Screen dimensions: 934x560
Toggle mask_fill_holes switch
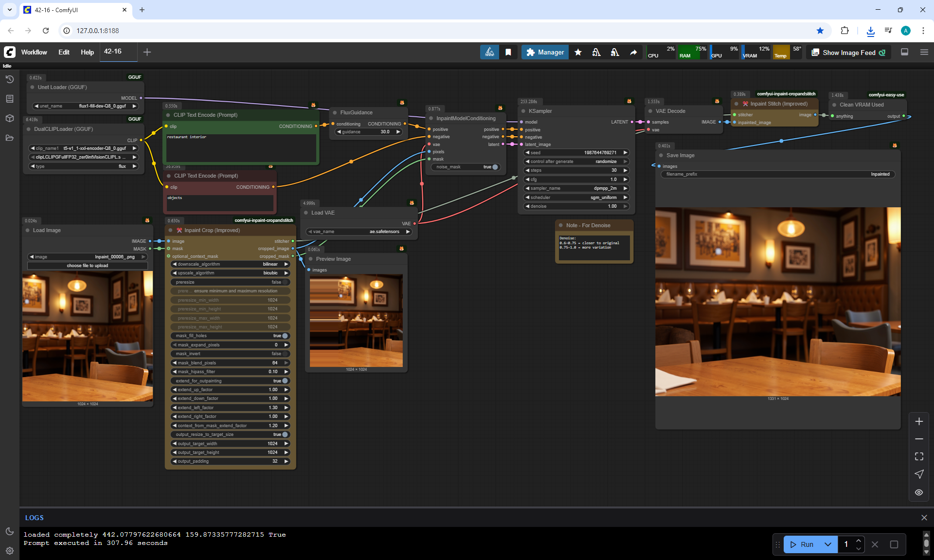(284, 336)
